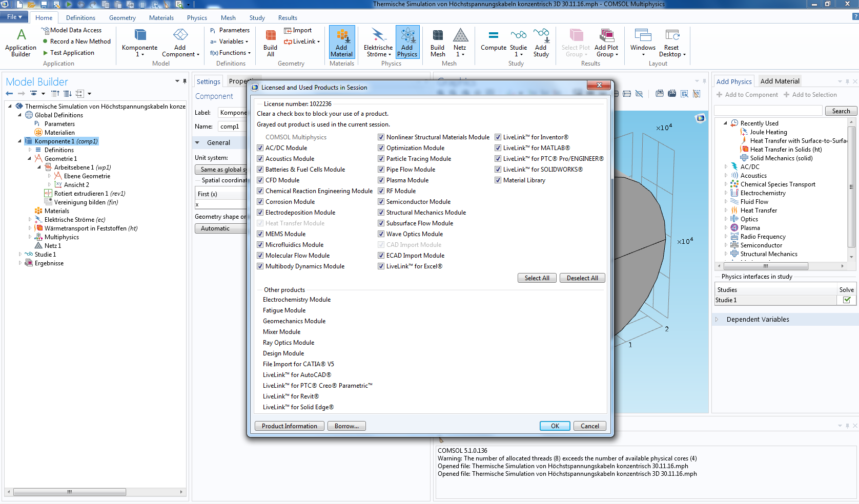
Task: Switch to the Results ribbon tab
Action: (x=288, y=18)
